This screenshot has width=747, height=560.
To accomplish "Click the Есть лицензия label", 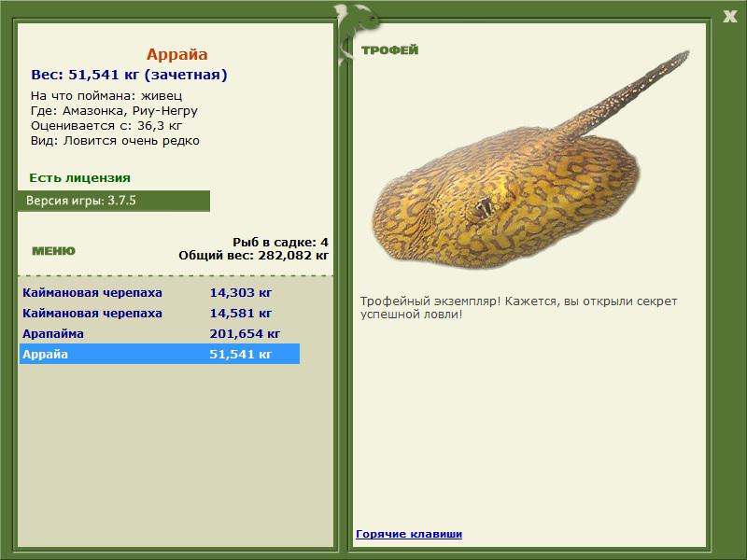I will point(79,178).
